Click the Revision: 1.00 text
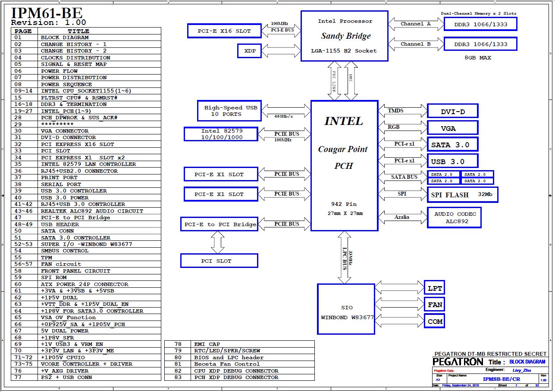555x392 pixels. click(x=49, y=23)
